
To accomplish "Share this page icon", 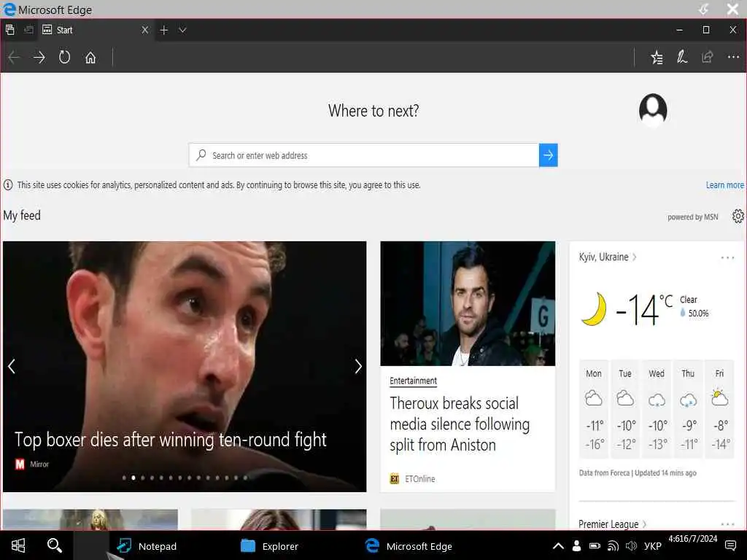I will point(708,57).
